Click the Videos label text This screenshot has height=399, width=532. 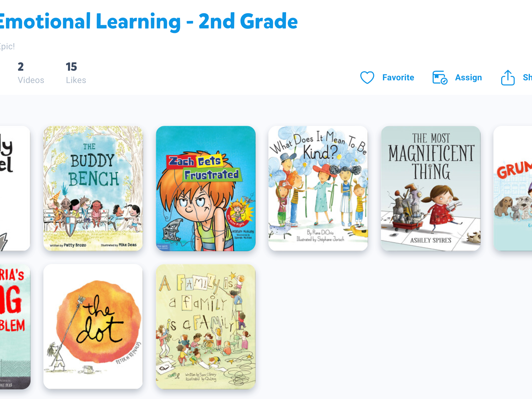click(31, 80)
